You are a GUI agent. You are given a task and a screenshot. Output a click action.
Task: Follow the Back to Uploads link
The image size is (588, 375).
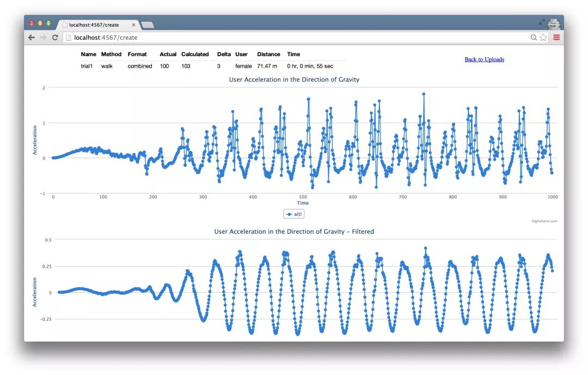(484, 59)
